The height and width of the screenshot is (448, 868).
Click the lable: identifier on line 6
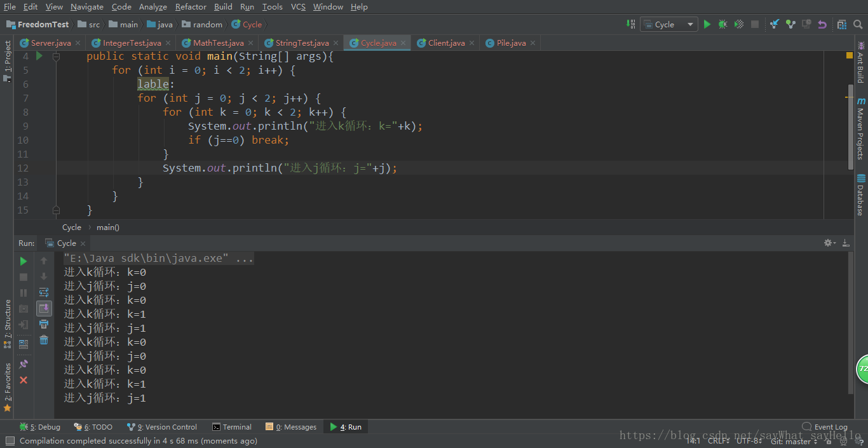(x=153, y=84)
